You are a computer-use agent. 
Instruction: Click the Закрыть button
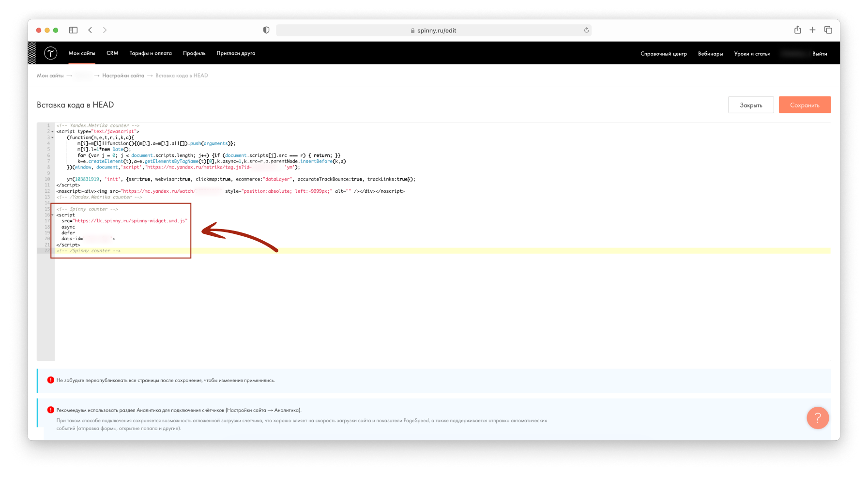(751, 105)
